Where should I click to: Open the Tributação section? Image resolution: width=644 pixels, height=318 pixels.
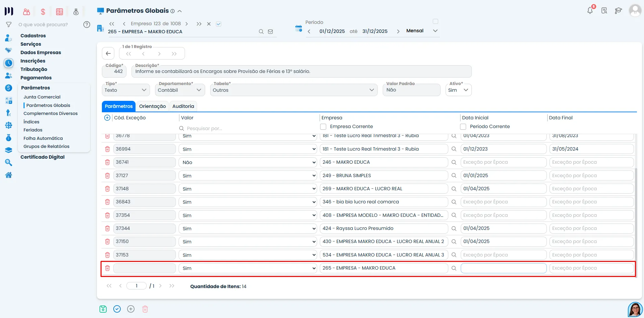coord(34,69)
